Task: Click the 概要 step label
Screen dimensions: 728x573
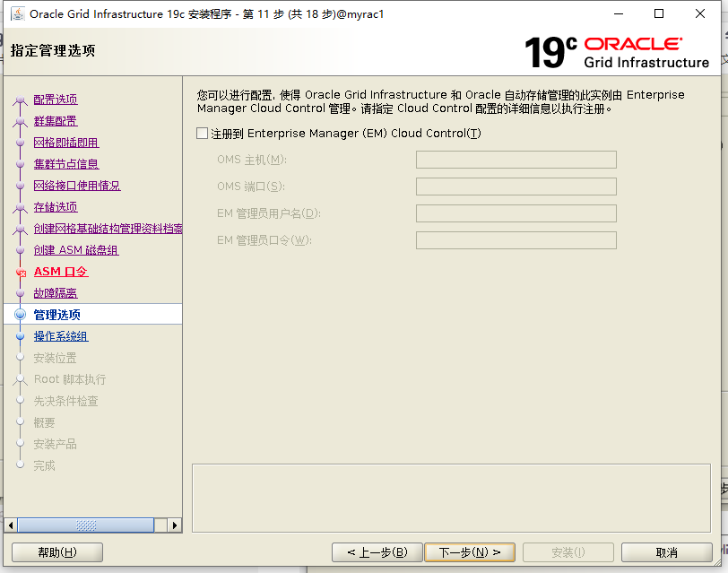Action: (44, 422)
